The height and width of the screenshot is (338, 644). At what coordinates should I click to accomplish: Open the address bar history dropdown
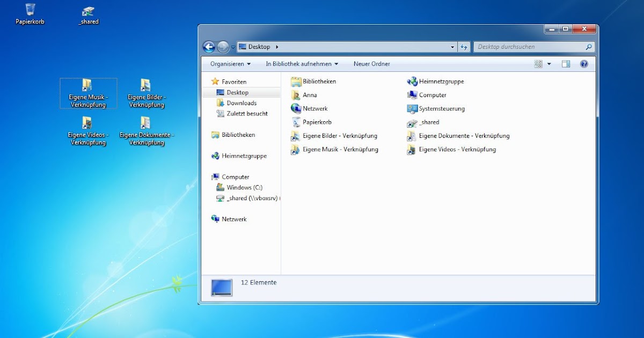tap(452, 47)
